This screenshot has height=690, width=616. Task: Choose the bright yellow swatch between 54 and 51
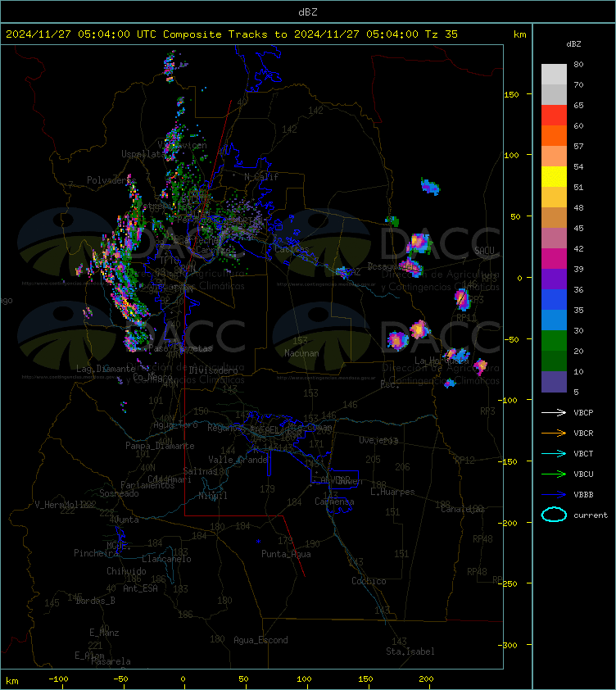(554, 176)
